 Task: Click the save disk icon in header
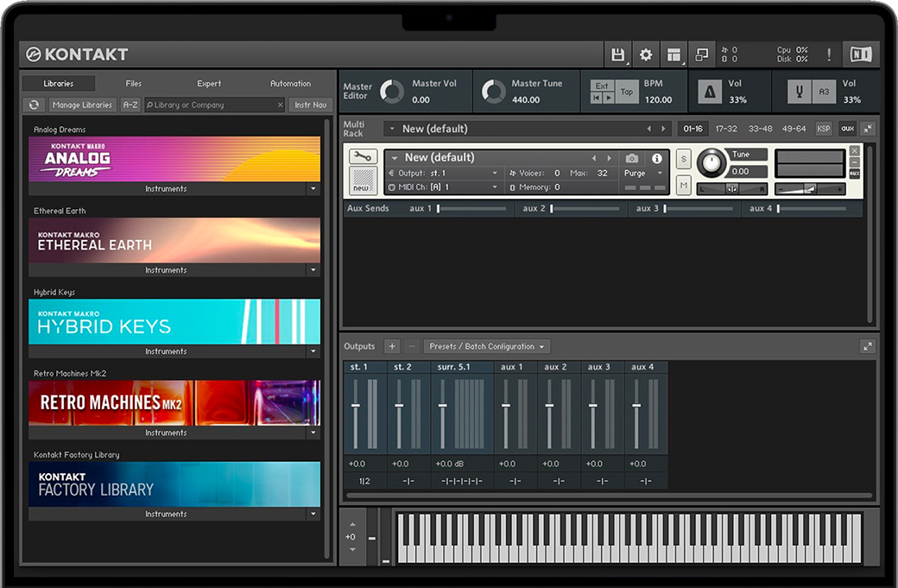[x=618, y=54]
